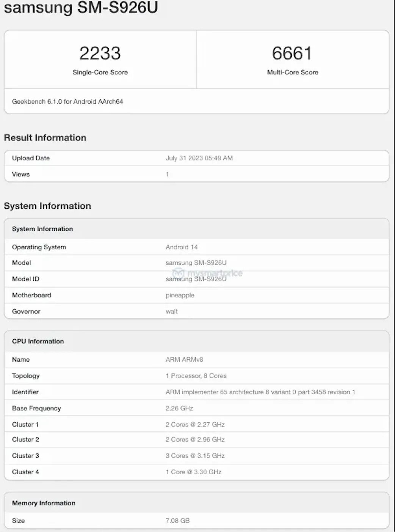
Task: Click the Memory Size 7.08 GB value
Action: point(177,521)
